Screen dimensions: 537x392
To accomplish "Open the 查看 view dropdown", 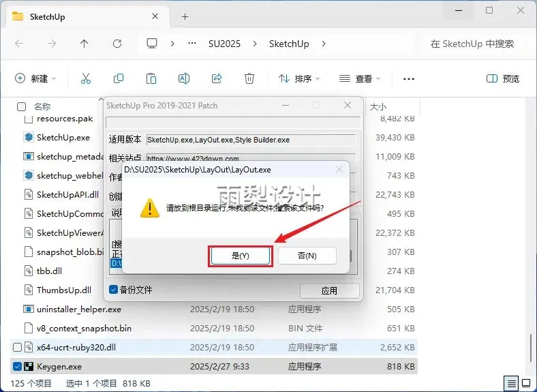I will point(360,78).
